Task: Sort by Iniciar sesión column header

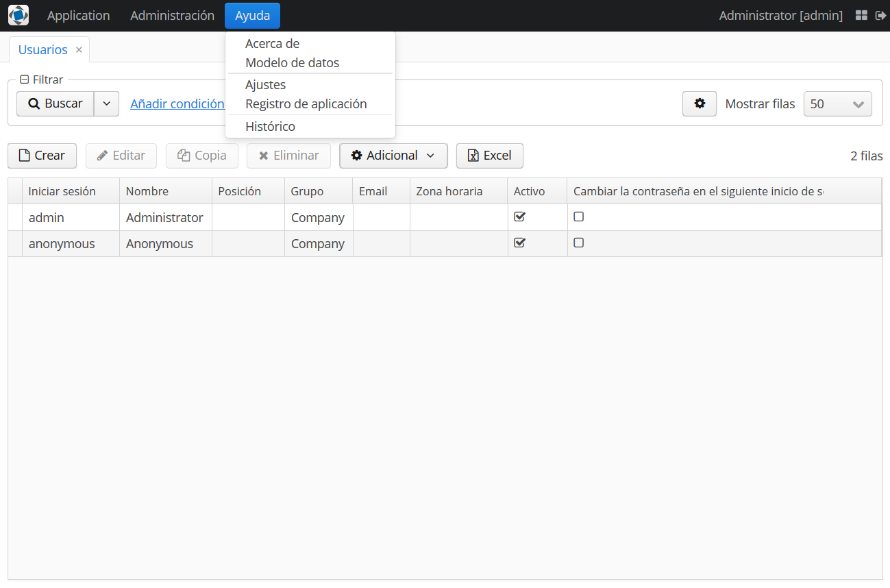Action: click(62, 191)
